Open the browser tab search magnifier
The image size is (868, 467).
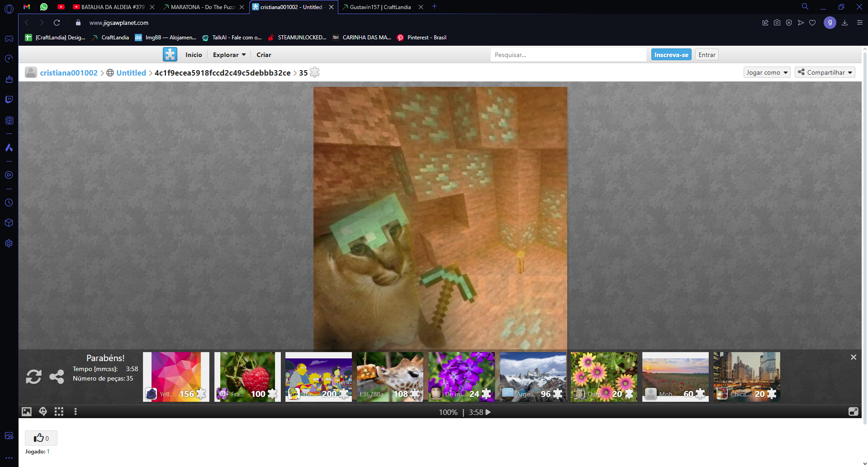click(x=805, y=7)
